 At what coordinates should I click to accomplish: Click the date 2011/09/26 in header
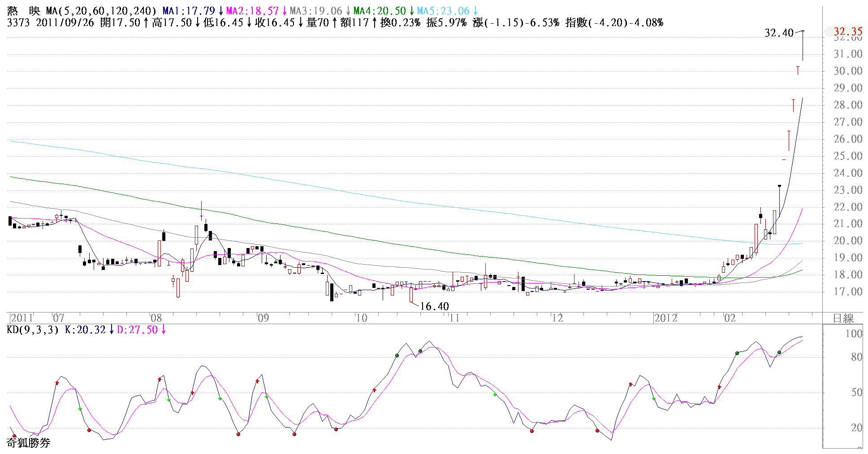[65, 22]
